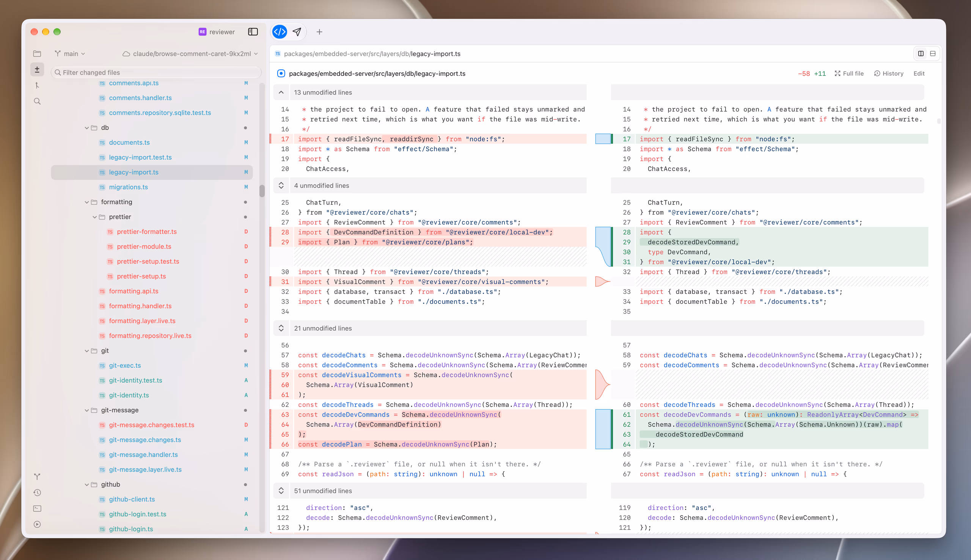This screenshot has width=971, height=560.
Task: Collapse the formatting folder
Action: (x=87, y=202)
